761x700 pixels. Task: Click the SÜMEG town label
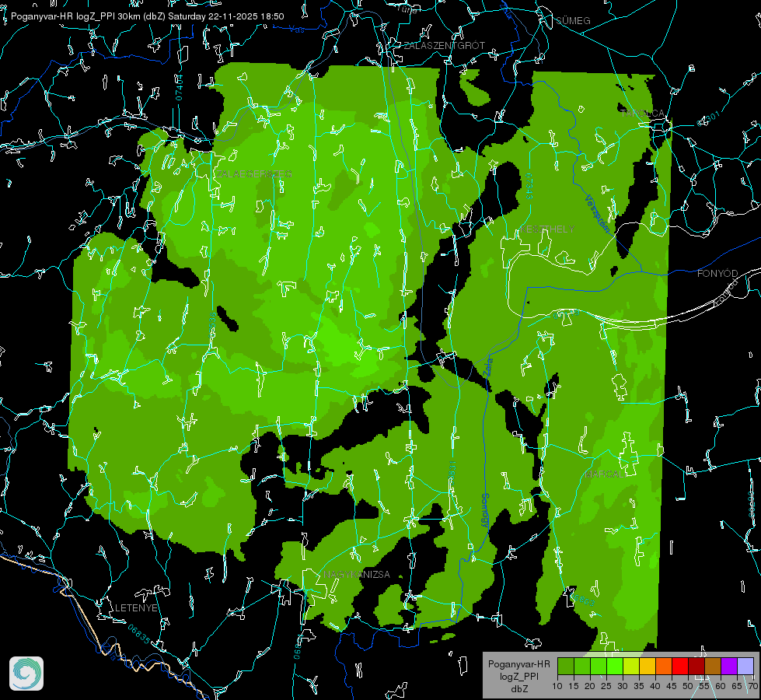tap(573, 20)
